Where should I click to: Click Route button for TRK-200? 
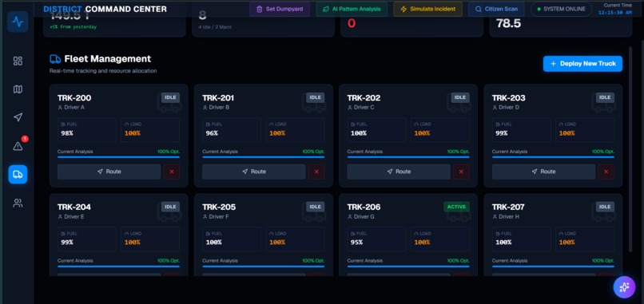click(x=109, y=172)
